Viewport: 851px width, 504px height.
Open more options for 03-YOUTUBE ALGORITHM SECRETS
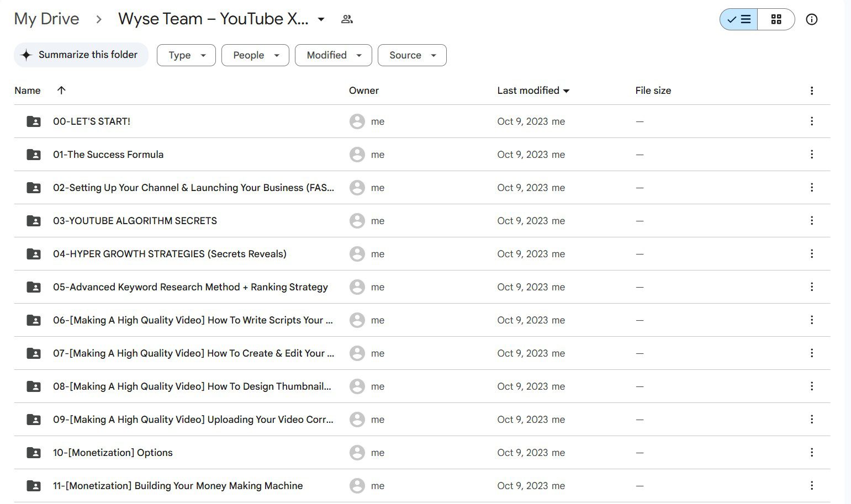[811, 220]
